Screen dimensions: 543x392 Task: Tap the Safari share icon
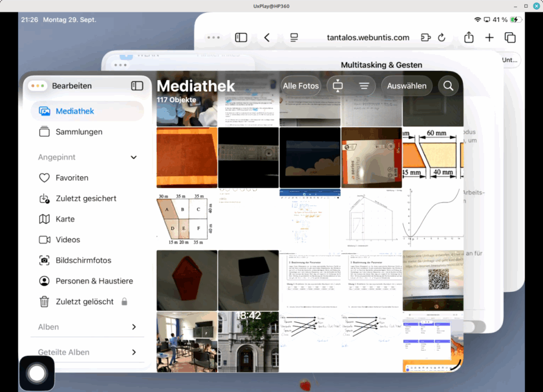469,37
